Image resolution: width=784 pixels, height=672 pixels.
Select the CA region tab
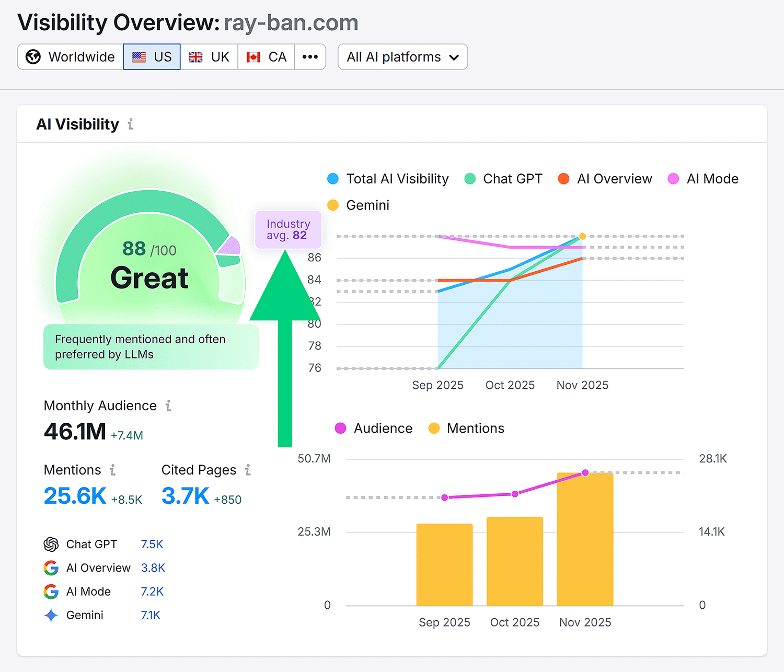coord(267,56)
